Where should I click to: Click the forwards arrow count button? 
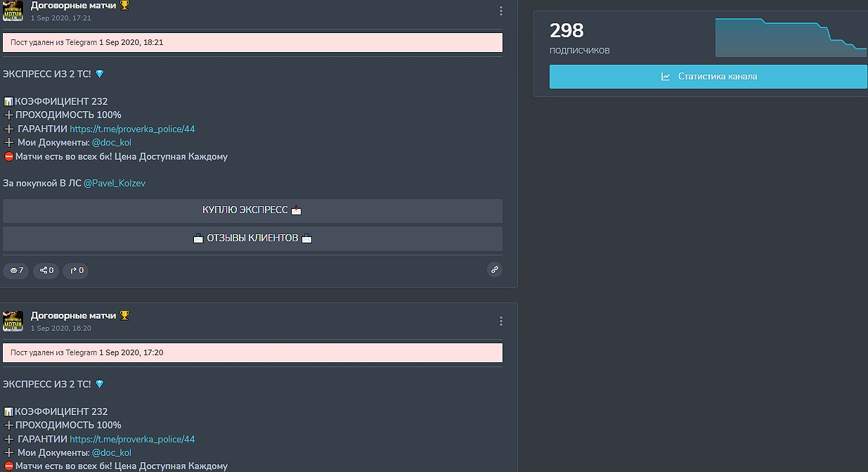point(77,270)
